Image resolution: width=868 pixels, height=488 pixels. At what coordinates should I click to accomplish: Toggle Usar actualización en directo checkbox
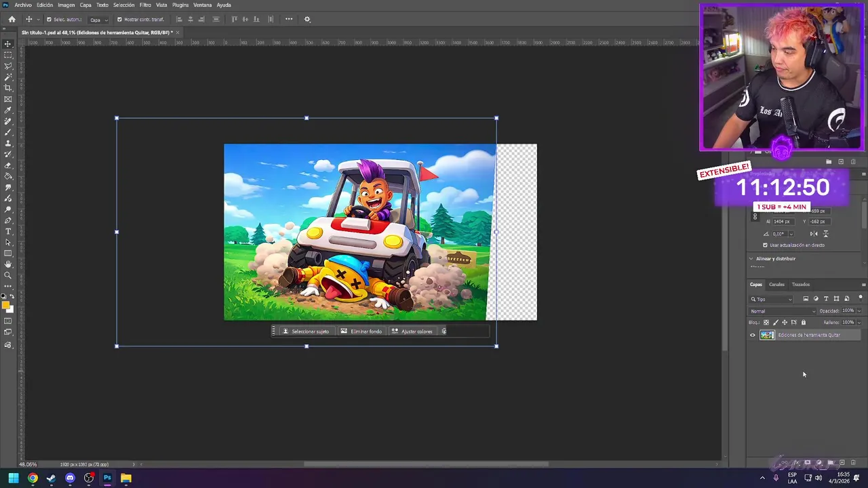point(766,245)
